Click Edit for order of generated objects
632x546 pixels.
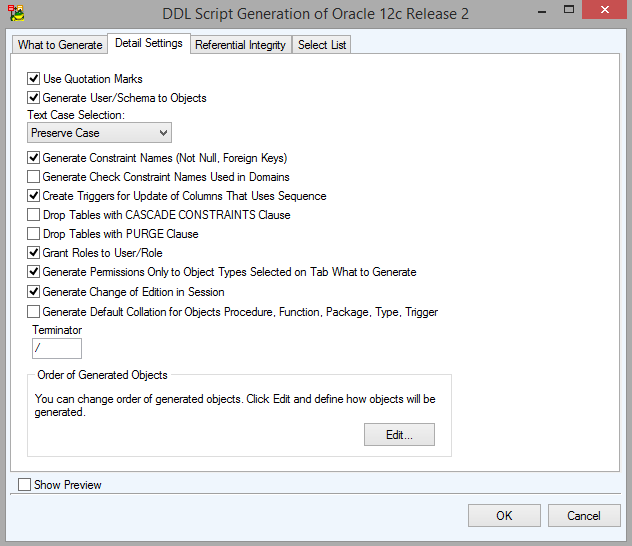398,435
